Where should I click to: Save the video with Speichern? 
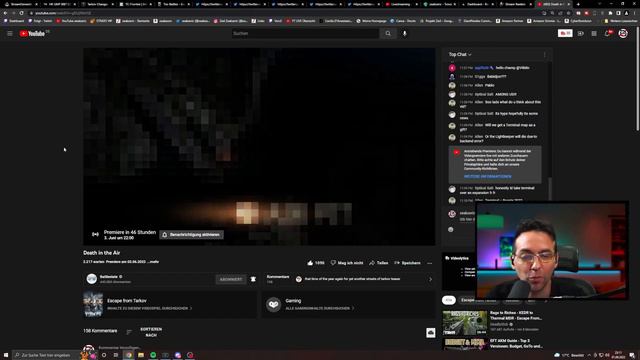[407, 263]
